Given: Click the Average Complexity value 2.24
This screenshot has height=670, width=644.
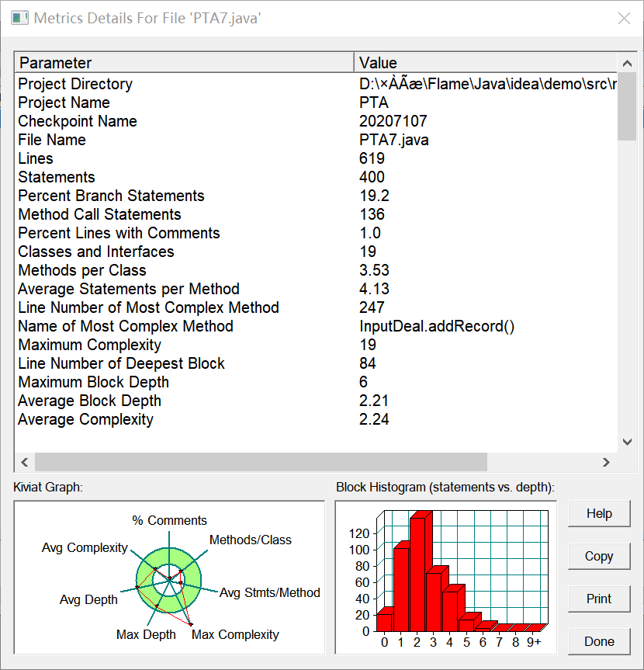Looking at the screenshot, I should pos(374,419).
